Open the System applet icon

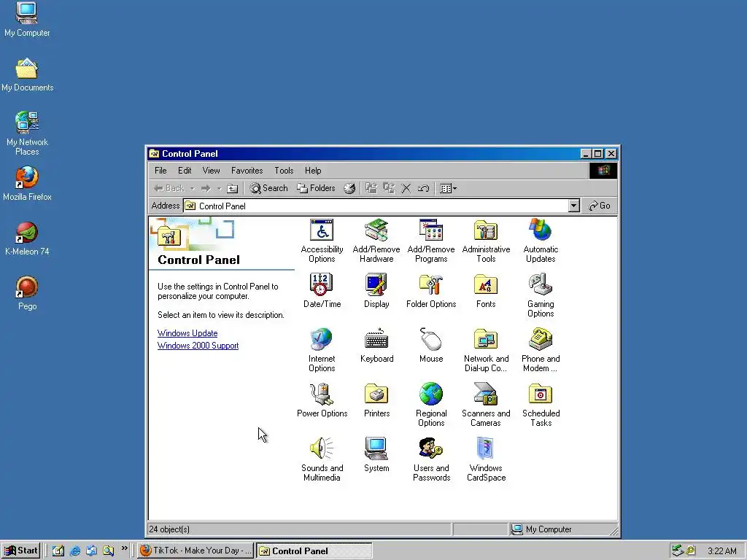[x=376, y=455]
